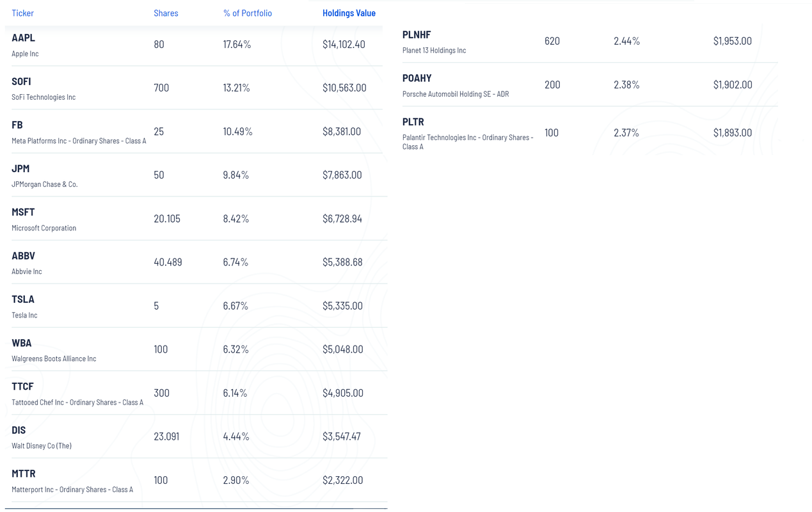Open the SOFI ticker
Image resolution: width=812 pixels, height=512 pixels.
pyautogui.click(x=21, y=81)
